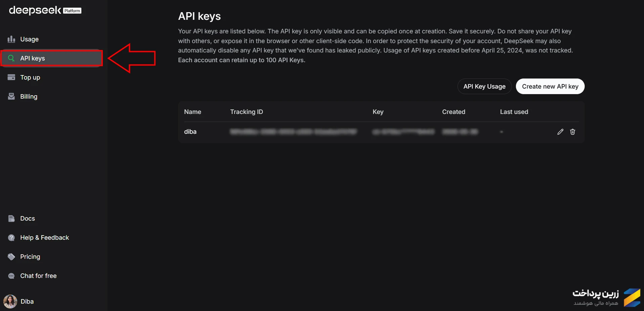Image resolution: width=644 pixels, height=311 pixels.
Task: Edit the diba API key with pencil icon
Action: pyautogui.click(x=560, y=132)
